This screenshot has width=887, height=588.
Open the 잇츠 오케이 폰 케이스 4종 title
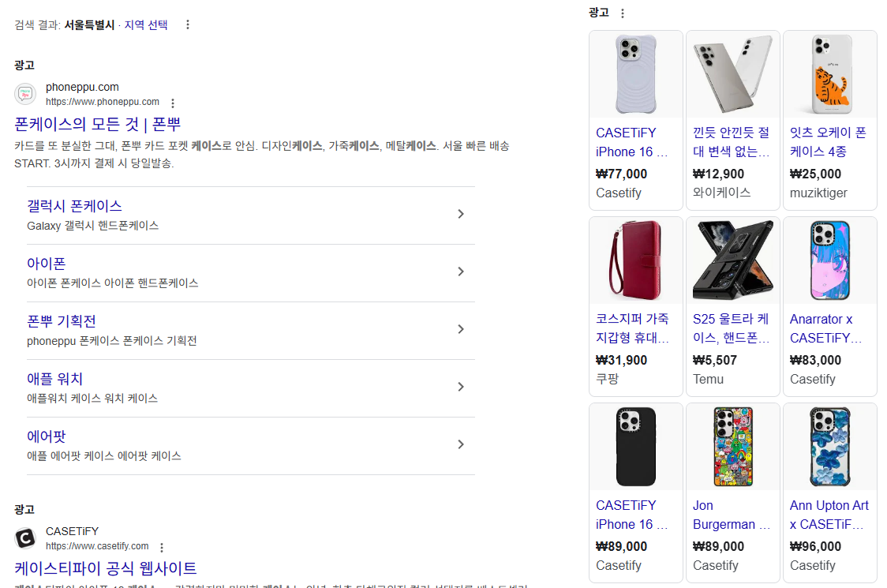click(x=828, y=142)
